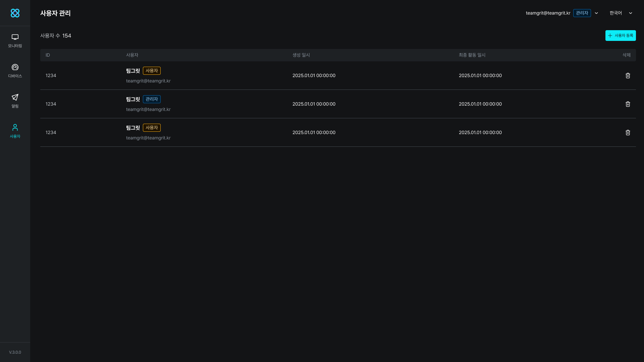Click the blue 관리자 badge in second row

click(x=152, y=99)
